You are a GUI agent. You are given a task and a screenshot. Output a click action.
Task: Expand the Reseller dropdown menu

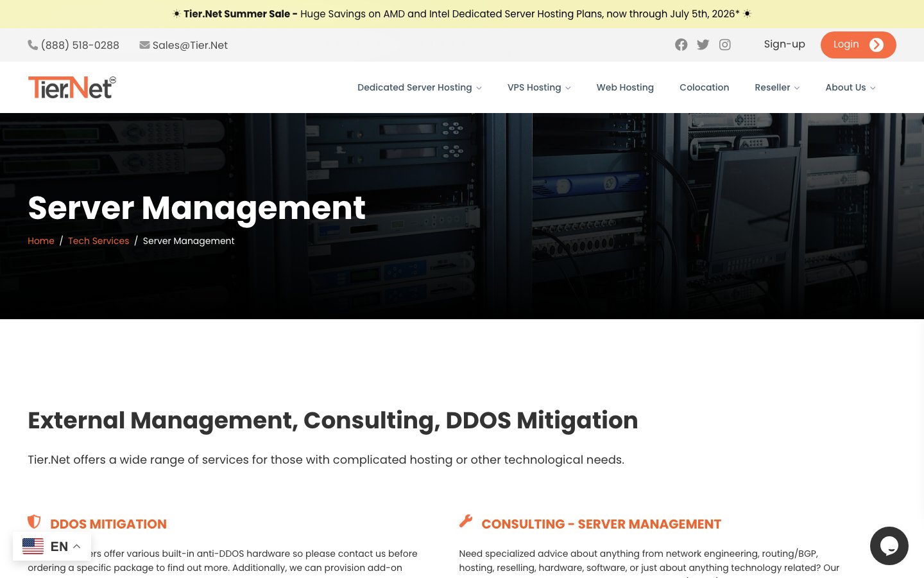[777, 87]
